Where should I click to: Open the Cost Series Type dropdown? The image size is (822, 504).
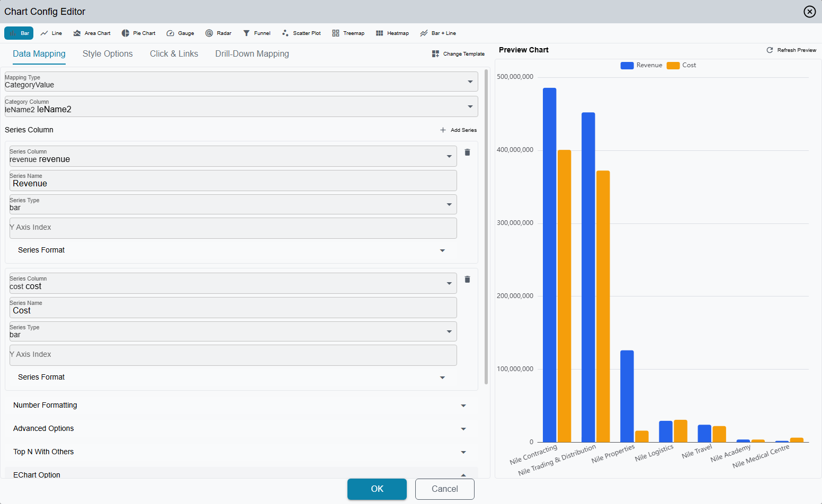tap(233, 331)
